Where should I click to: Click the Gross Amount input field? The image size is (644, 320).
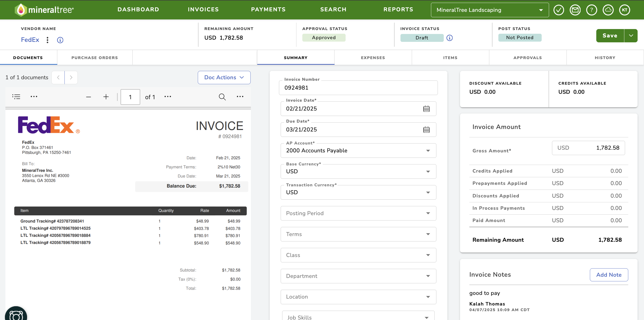pos(588,148)
